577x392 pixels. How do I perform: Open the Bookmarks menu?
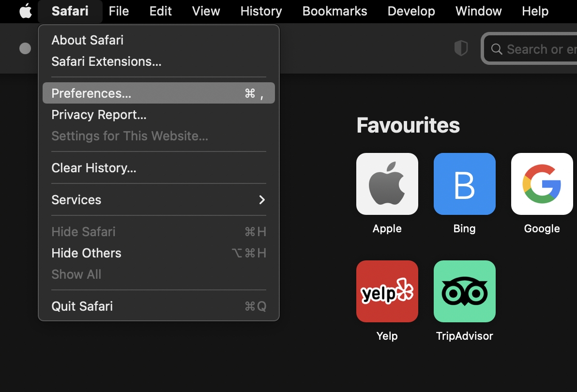tap(335, 11)
